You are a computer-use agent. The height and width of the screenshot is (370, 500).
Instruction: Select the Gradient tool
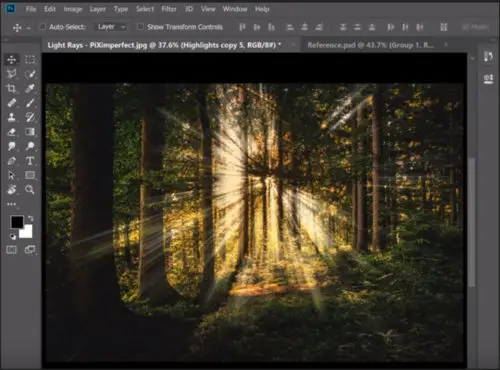[30, 132]
